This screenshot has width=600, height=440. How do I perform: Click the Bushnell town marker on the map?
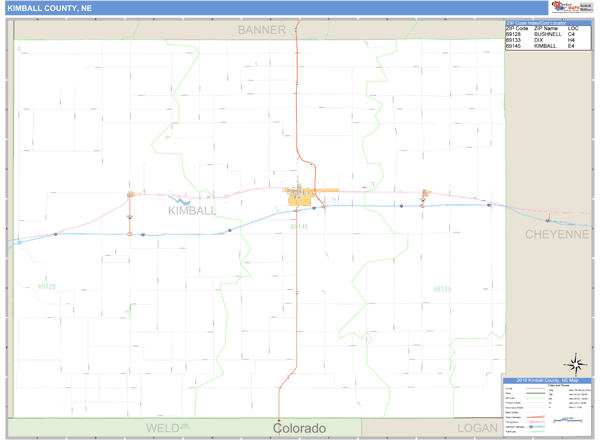pyautogui.click(x=129, y=196)
